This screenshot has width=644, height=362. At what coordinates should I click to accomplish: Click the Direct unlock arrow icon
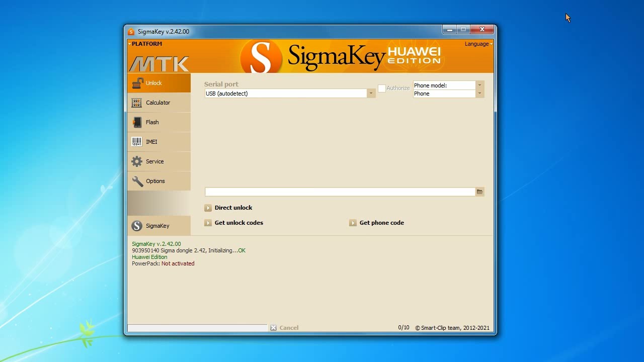(x=208, y=208)
